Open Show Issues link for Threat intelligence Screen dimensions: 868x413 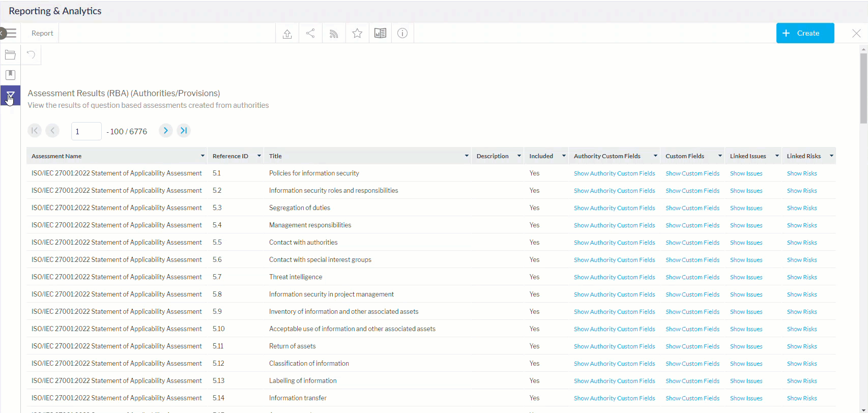(746, 277)
